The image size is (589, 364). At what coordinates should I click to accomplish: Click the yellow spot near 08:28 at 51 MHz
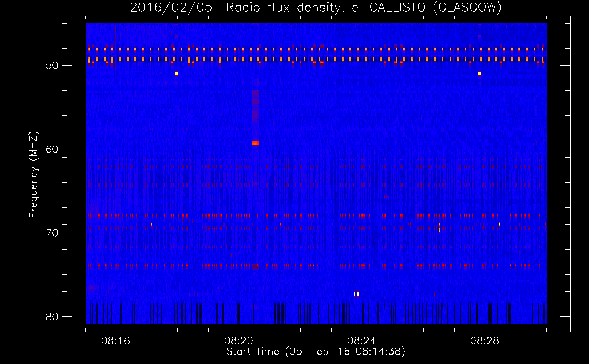point(480,74)
